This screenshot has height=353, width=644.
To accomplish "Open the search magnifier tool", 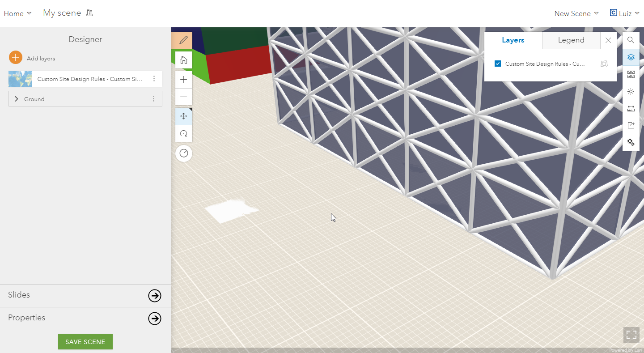I will click(631, 40).
